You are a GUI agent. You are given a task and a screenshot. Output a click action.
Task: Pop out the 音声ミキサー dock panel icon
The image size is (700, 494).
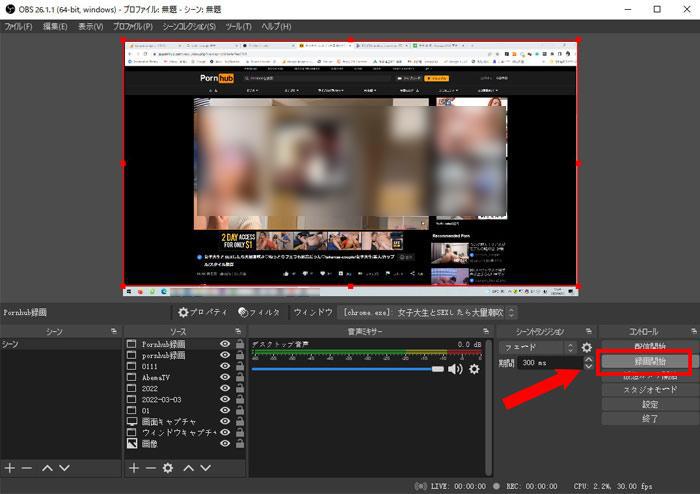(486, 331)
